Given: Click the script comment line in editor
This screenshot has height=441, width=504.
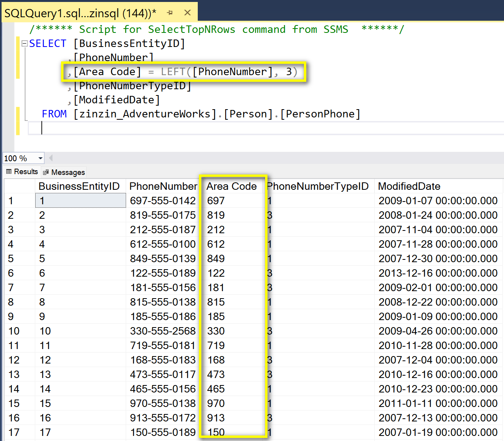Looking at the screenshot, I should [217, 29].
